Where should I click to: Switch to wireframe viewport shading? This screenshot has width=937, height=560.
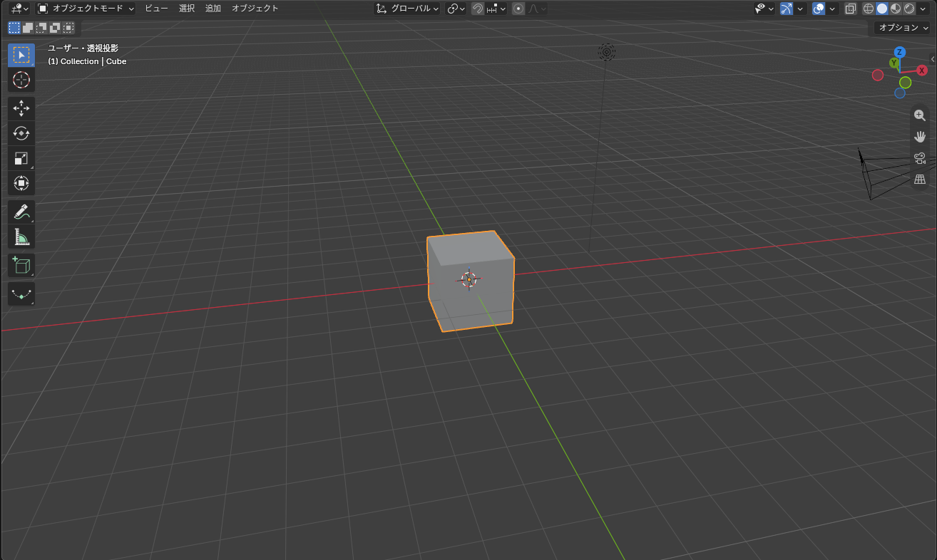869,9
